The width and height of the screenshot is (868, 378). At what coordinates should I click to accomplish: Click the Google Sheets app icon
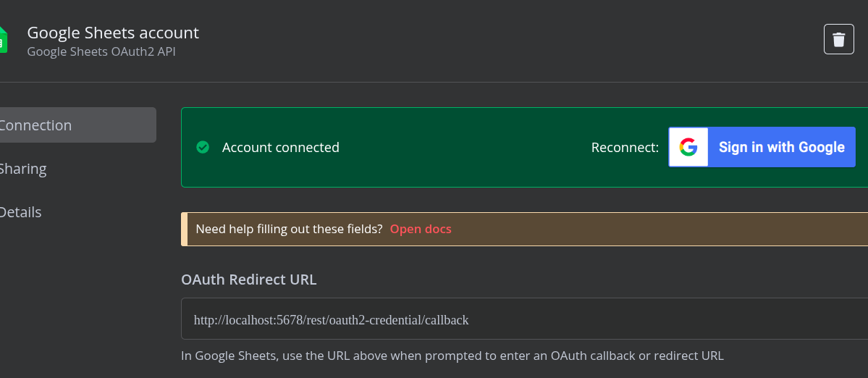click(4, 40)
